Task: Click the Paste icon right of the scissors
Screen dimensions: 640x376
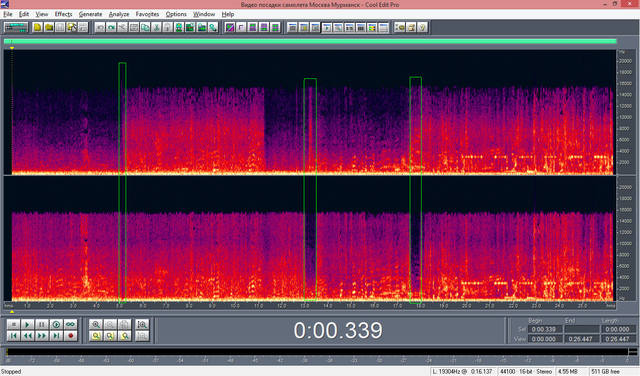Action: click(167, 27)
